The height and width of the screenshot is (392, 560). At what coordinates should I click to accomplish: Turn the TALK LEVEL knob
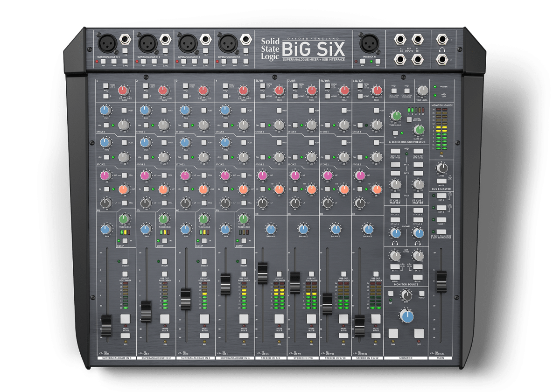point(423,91)
